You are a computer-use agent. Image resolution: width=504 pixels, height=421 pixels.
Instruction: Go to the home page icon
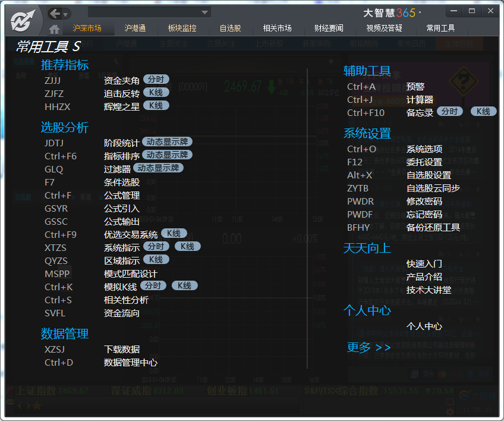(x=55, y=29)
